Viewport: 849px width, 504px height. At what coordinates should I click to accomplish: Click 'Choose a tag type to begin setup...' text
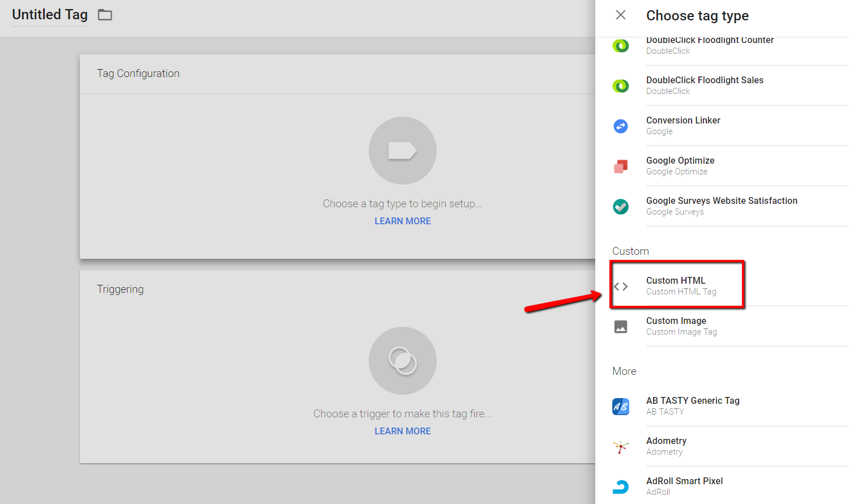point(403,204)
